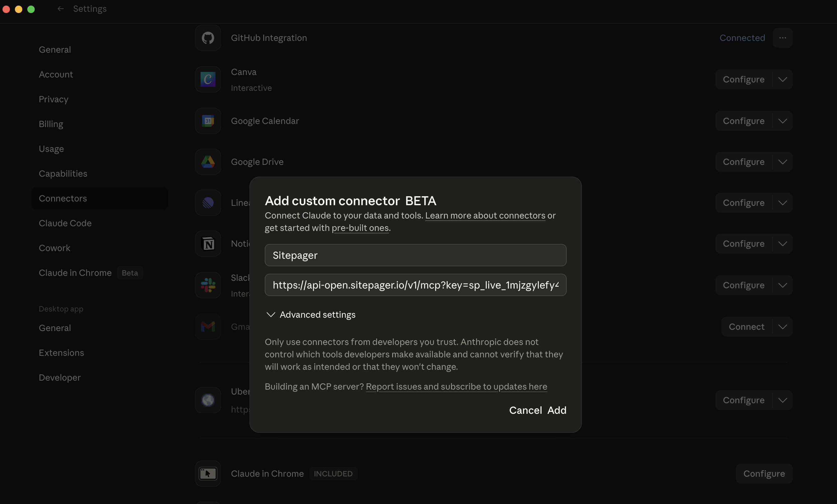Click Configure for Google Drive
837x504 pixels.
click(744, 162)
